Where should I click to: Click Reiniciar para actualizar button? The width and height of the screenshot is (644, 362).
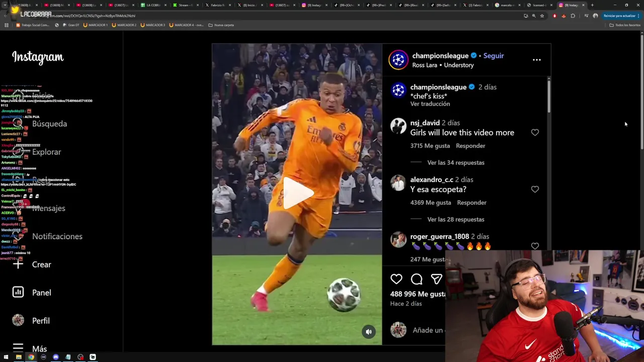pyautogui.click(x=622, y=16)
